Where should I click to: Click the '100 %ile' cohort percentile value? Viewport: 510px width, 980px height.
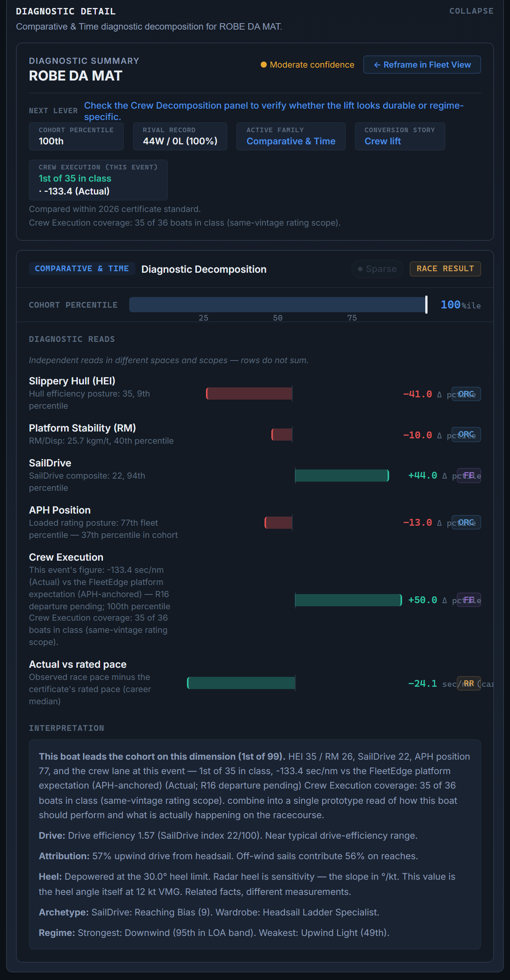(x=461, y=305)
